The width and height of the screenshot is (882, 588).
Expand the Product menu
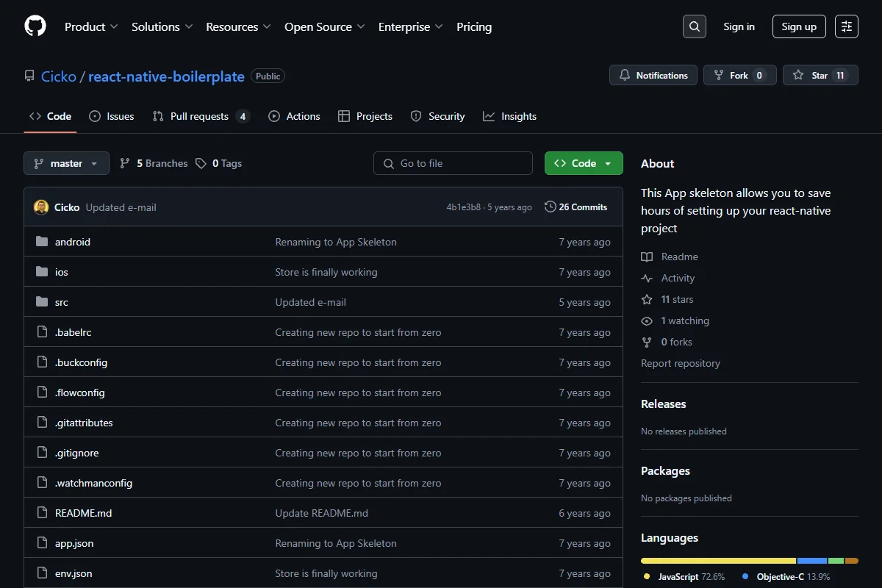(91, 26)
